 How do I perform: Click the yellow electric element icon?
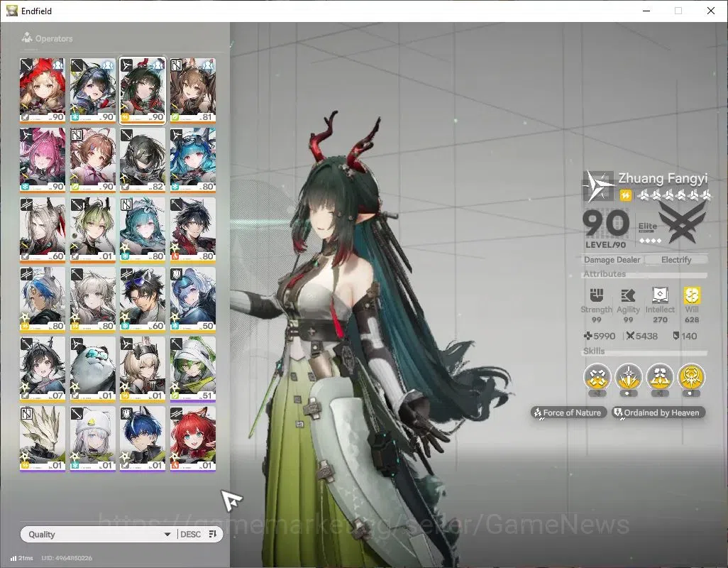tap(625, 195)
